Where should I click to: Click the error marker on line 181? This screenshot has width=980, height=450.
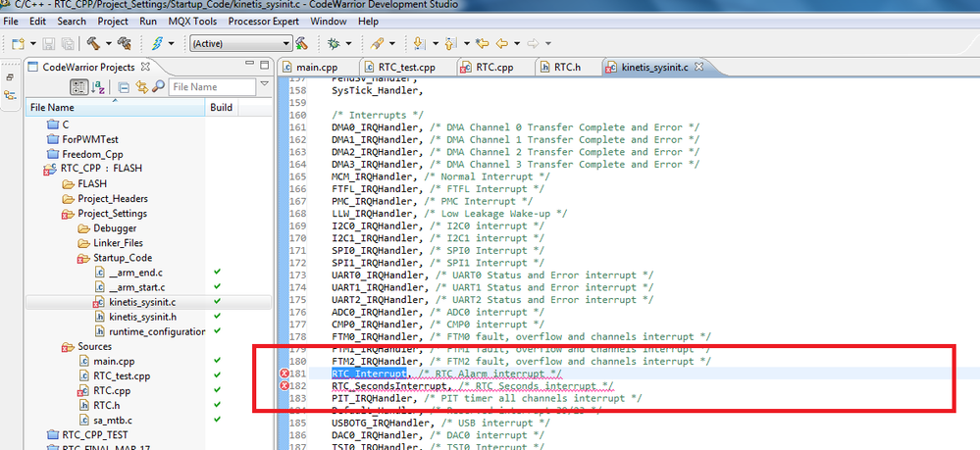[x=285, y=374]
